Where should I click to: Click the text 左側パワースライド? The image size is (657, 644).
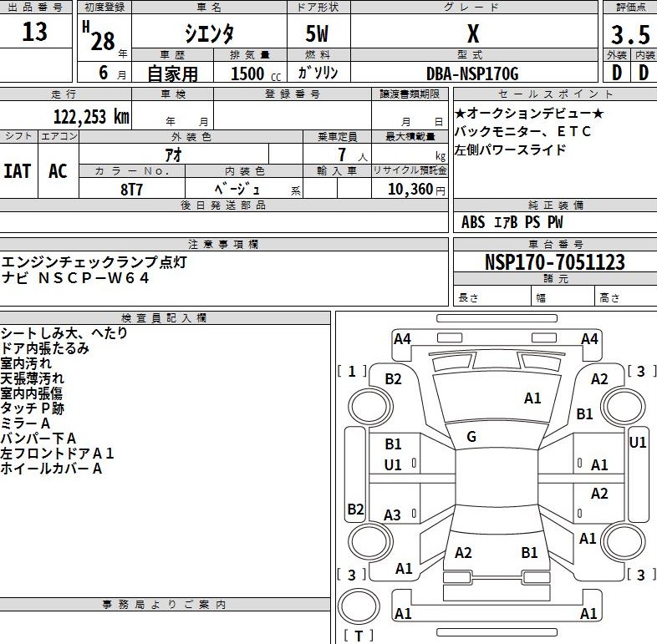tap(511, 150)
